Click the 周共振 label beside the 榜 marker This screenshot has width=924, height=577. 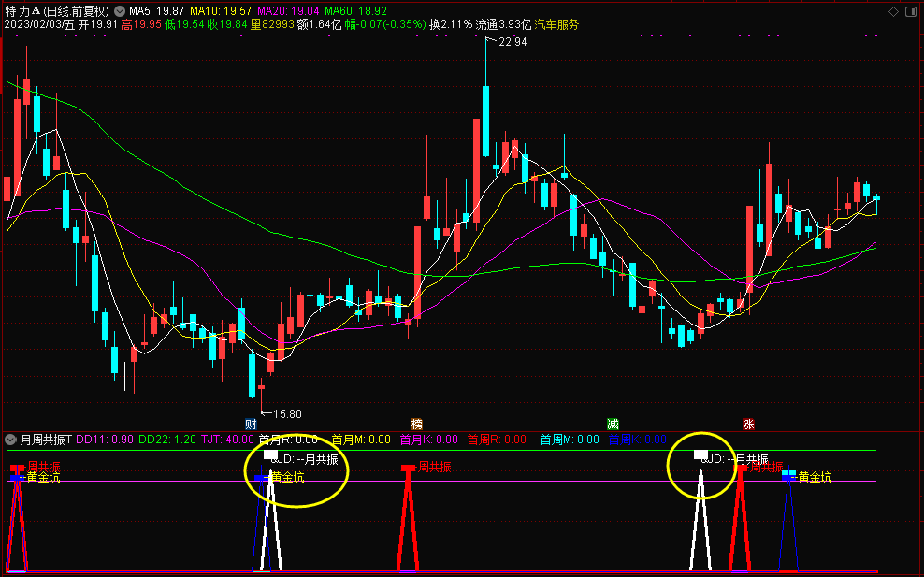click(x=435, y=468)
